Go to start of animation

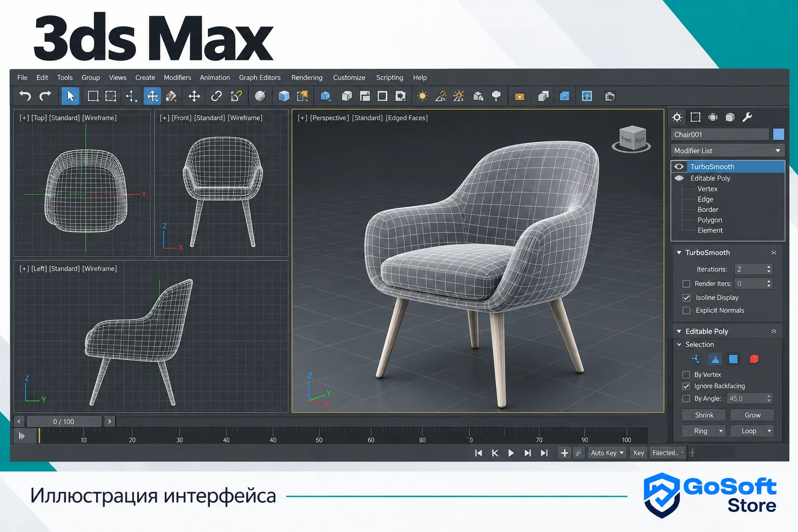click(478, 453)
